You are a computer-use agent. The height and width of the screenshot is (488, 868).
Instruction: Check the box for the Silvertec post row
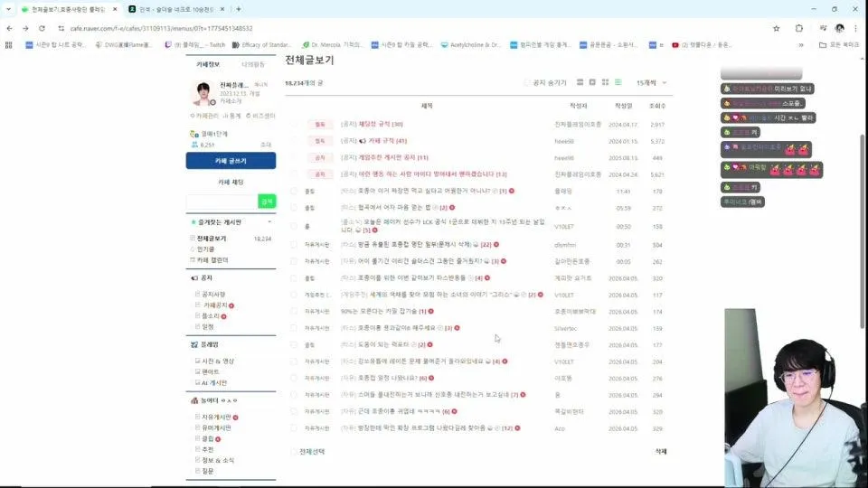(x=293, y=328)
